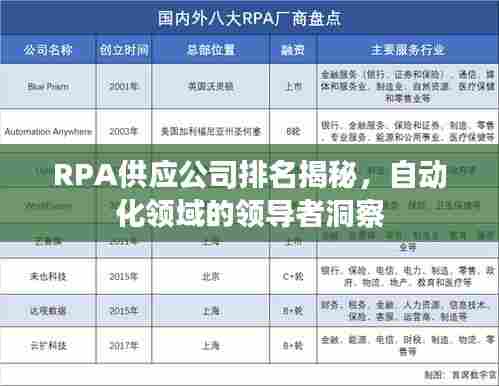Image resolution: width=499 pixels, height=386 pixels.
Task: Click the industries cell in Automation Anywhere row
Action: tap(407, 131)
